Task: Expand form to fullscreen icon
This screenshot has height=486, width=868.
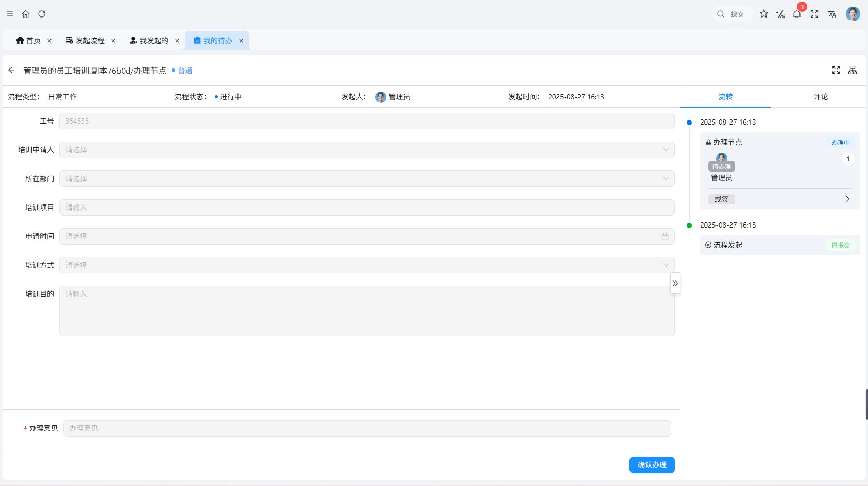Action: coord(836,70)
